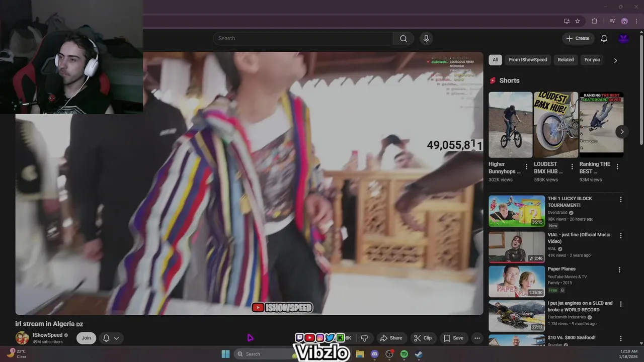The height and width of the screenshot is (362, 644).
Task: Click the ISHOWSPEED YouTube badge overlay in the video
Action: click(x=282, y=308)
